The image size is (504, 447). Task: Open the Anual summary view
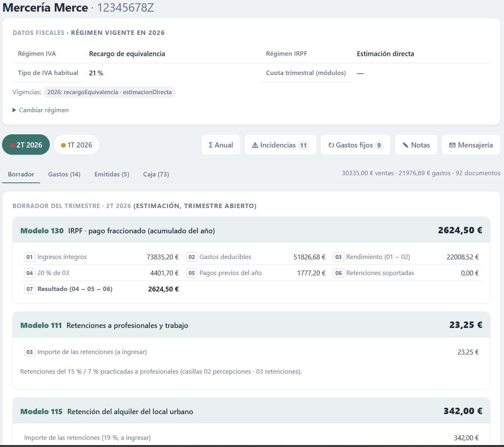tap(221, 145)
